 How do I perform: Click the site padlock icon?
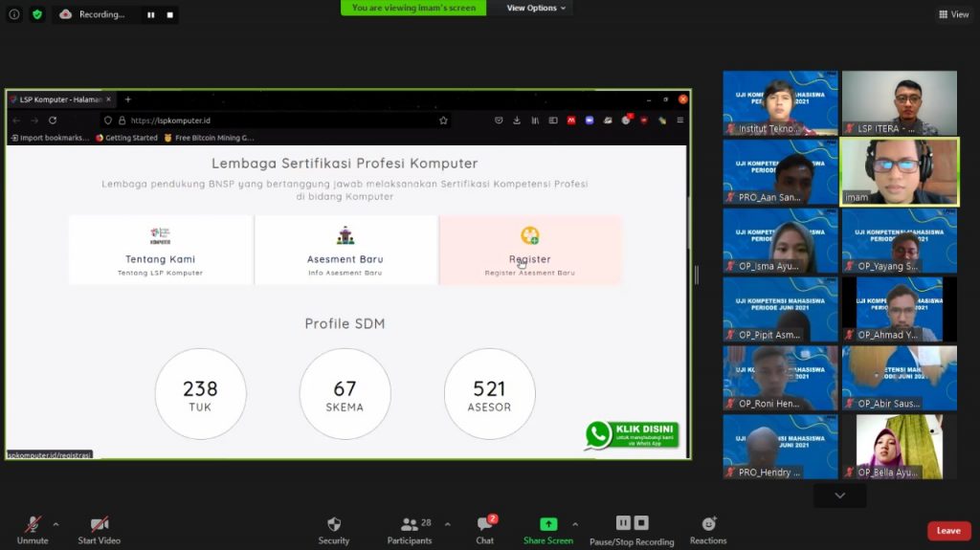(122, 121)
